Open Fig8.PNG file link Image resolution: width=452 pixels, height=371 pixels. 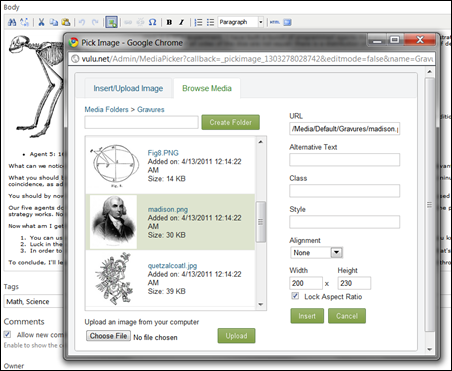click(163, 153)
